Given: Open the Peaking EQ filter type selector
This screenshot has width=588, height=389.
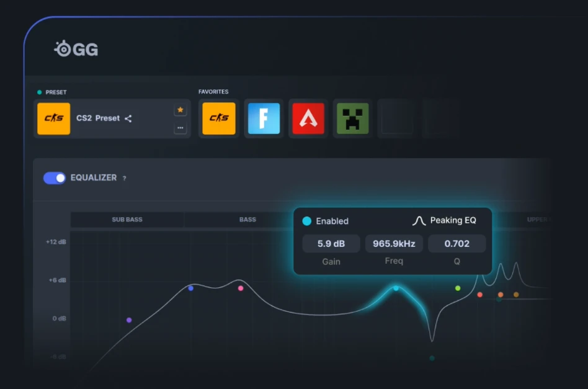Looking at the screenshot, I should tap(444, 221).
